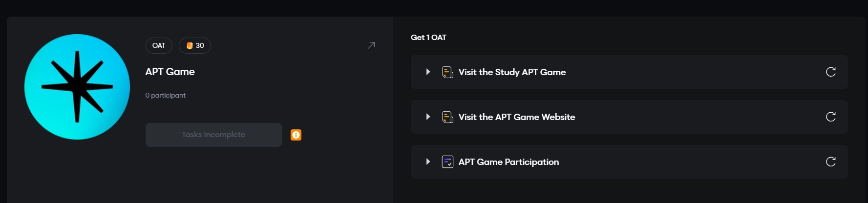Click the orange info icon beside Tasks Incomplete
The height and width of the screenshot is (203, 868).
(296, 135)
